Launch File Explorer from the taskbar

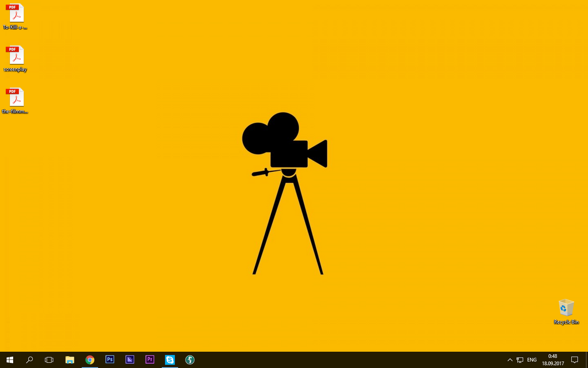(70, 360)
